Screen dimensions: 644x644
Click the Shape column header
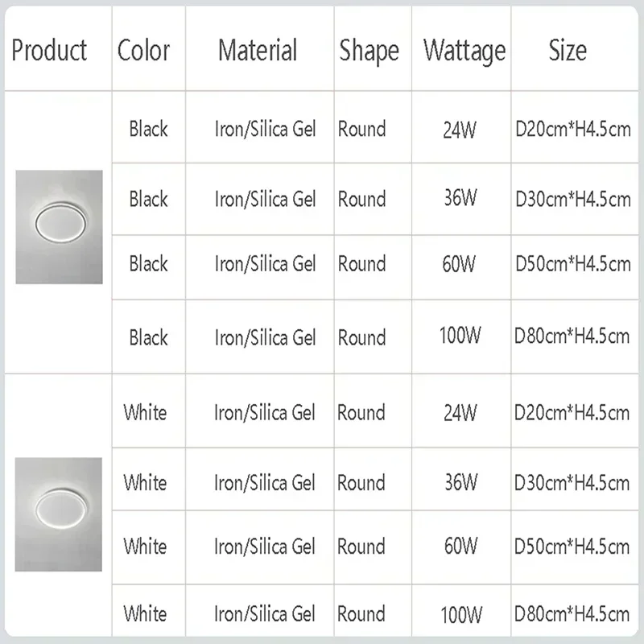click(369, 51)
